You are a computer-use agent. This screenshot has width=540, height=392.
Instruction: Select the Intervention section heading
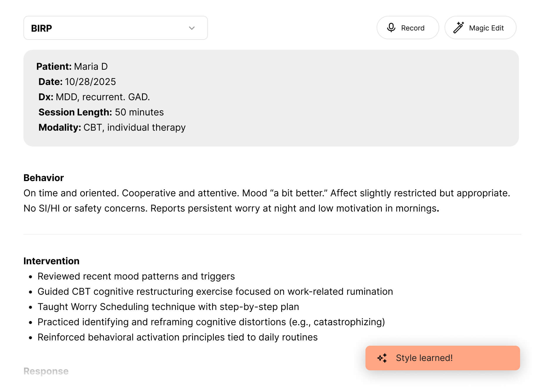pyautogui.click(x=51, y=261)
